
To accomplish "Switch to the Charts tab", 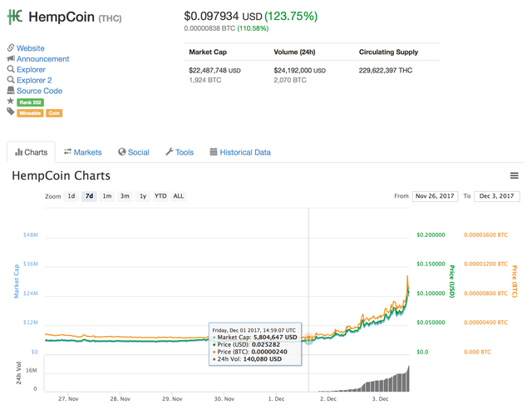I will click(32, 152).
